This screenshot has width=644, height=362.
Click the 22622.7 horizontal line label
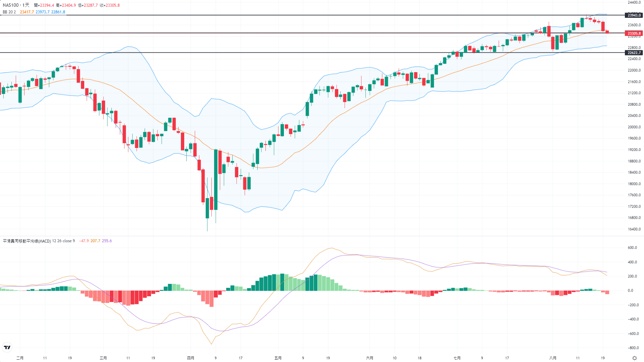[634, 53]
